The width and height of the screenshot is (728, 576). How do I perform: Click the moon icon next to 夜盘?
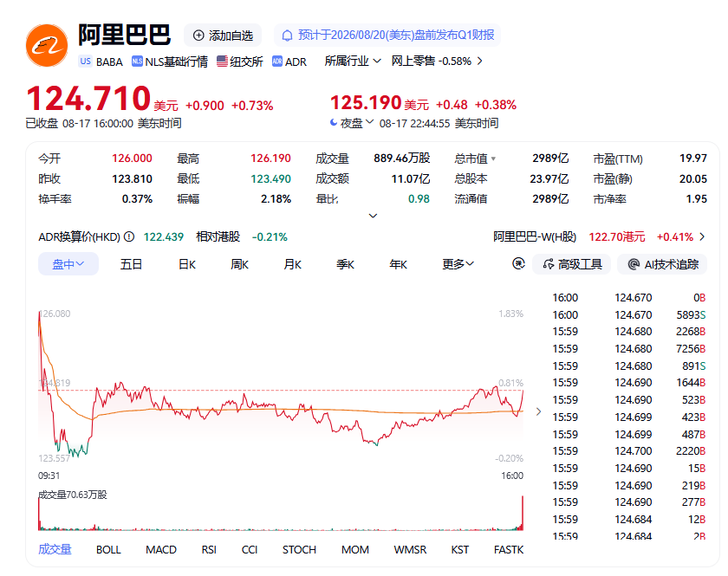pyautogui.click(x=334, y=122)
